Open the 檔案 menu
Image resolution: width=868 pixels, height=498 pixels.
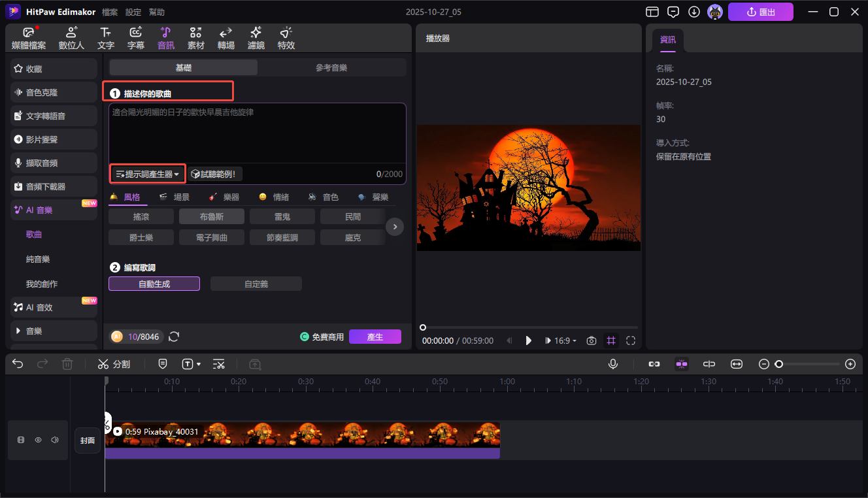click(x=110, y=12)
